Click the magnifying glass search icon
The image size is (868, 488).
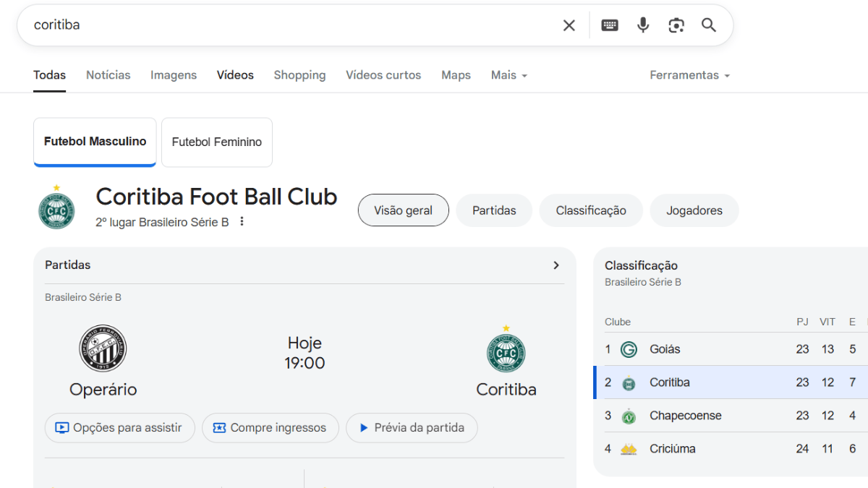click(x=709, y=25)
